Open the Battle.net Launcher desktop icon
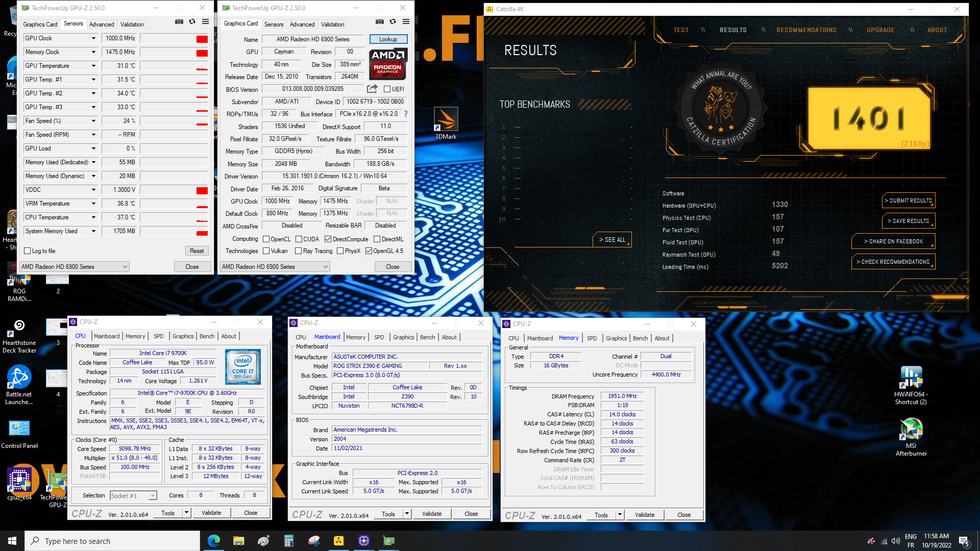The height and width of the screenshot is (551, 980). [x=19, y=385]
